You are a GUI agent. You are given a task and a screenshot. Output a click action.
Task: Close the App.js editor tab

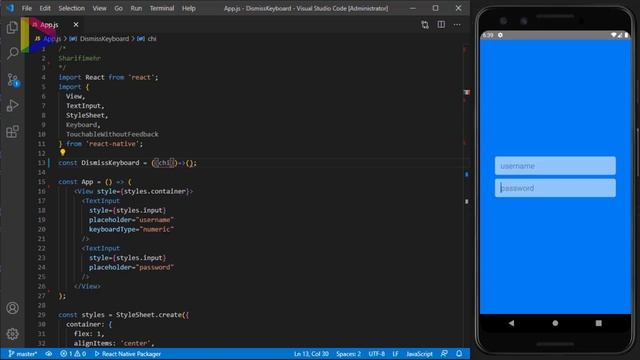coord(76,24)
